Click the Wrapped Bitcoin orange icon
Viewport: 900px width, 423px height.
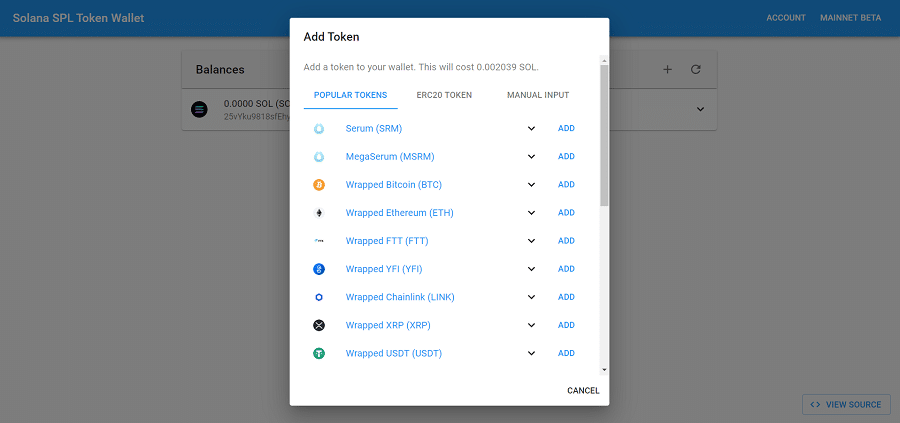[319, 185]
